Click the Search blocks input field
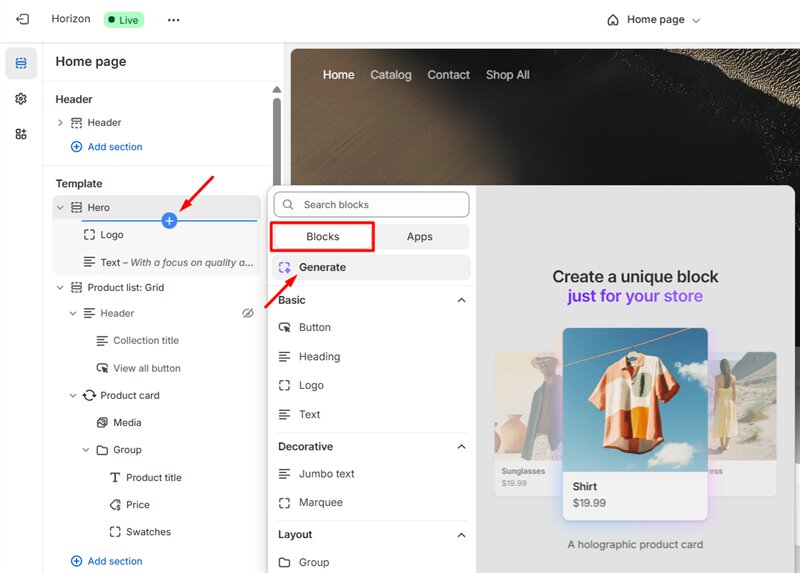This screenshot has width=800, height=573. [x=371, y=204]
